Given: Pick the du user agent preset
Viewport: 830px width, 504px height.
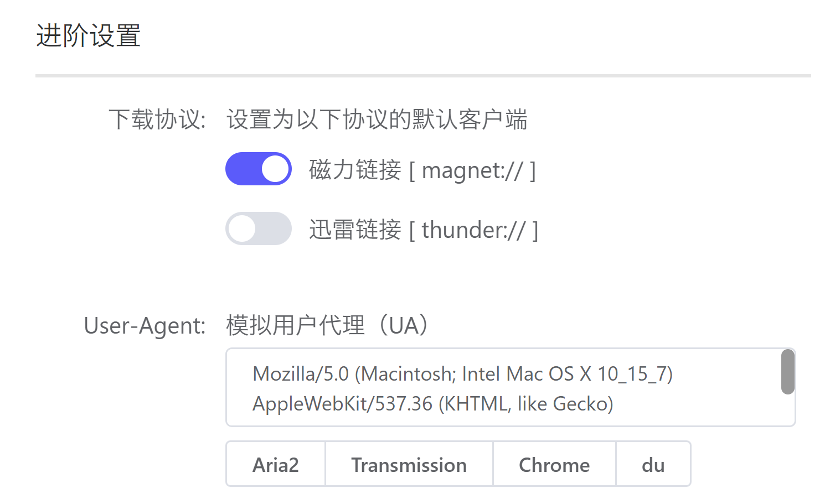Looking at the screenshot, I should coord(653,465).
